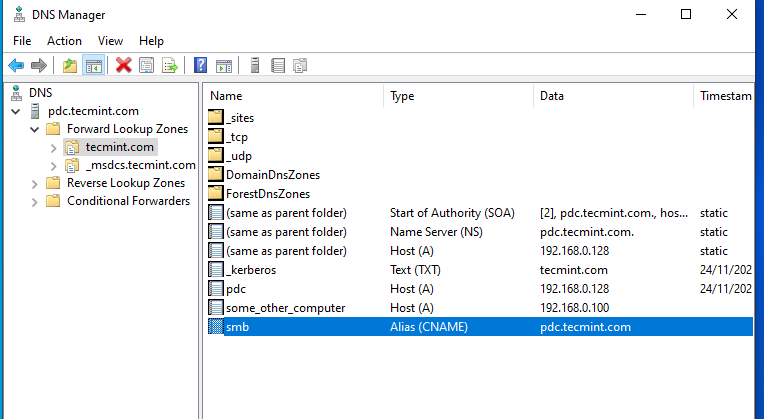The height and width of the screenshot is (419, 764).
Task: Expand the Reverse Lookup Zones node
Action: pos(35,183)
